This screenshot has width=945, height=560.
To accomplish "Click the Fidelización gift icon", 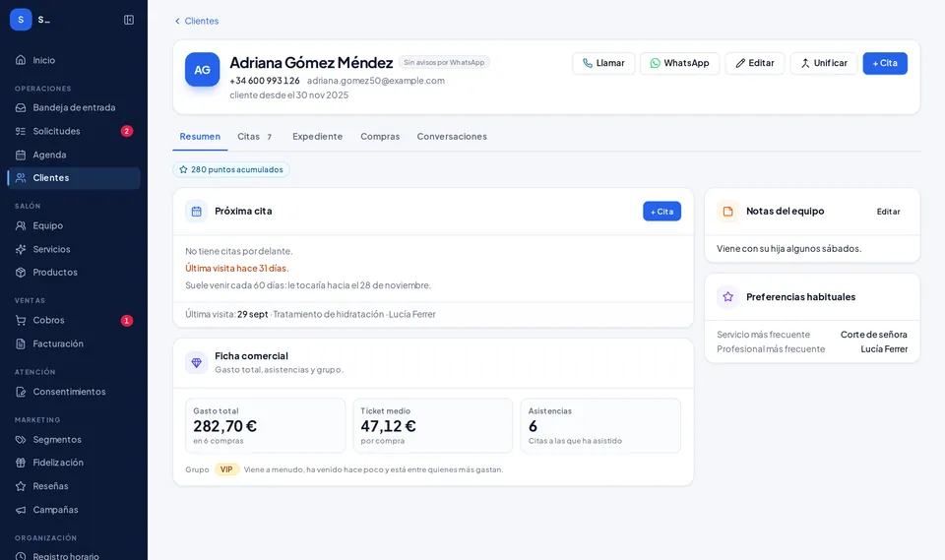I will (x=21, y=463).
